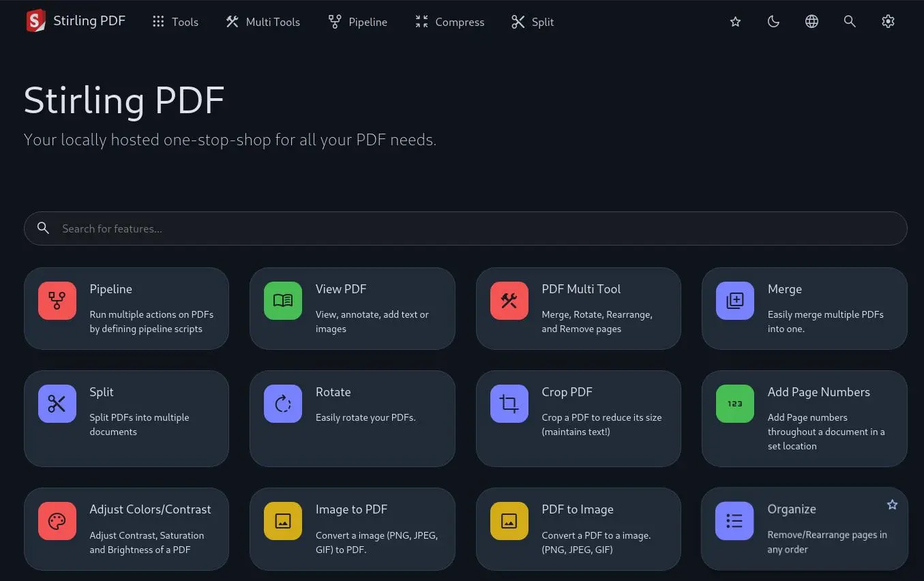Screen dimensions: 924x581
Task: Click the PDF Multi Tool icon
Action: pyautogui.click(x=509, y=301)
